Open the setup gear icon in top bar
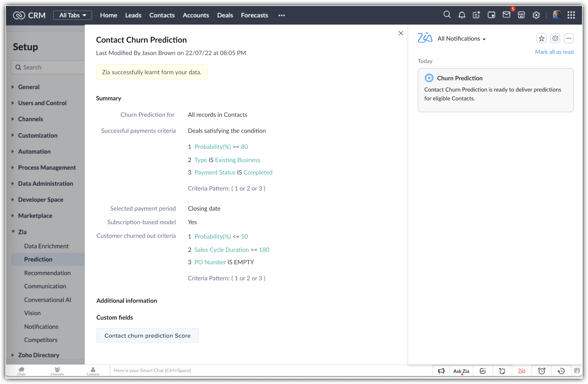The height and width of the screenshot is (384, 588). (536, 15)
